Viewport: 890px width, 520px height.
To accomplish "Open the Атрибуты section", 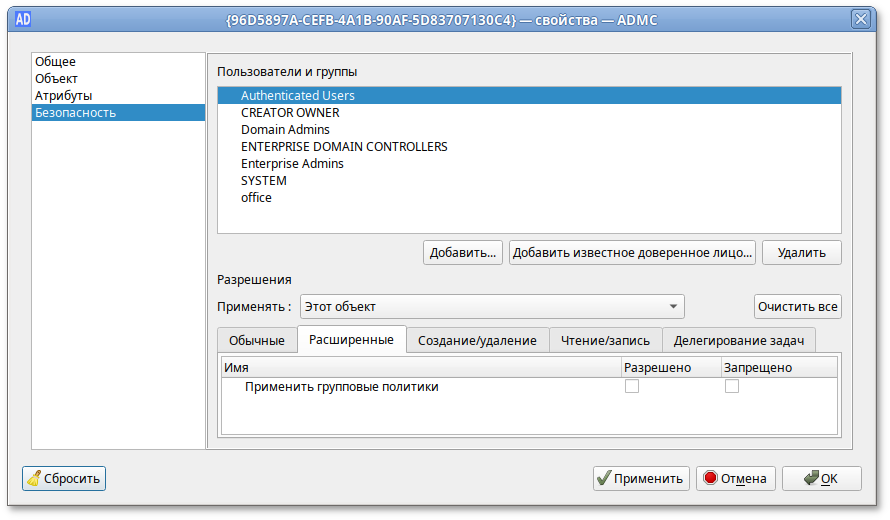I will tap(118, 95).
